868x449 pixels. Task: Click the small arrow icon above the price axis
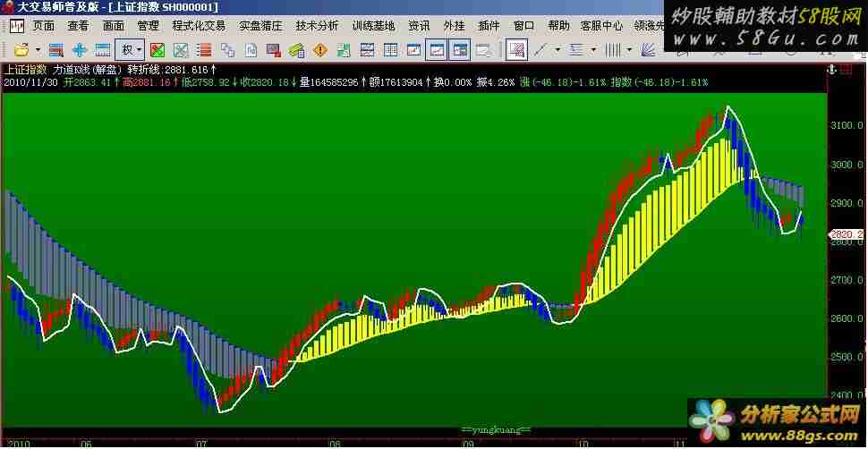(831, 71)
